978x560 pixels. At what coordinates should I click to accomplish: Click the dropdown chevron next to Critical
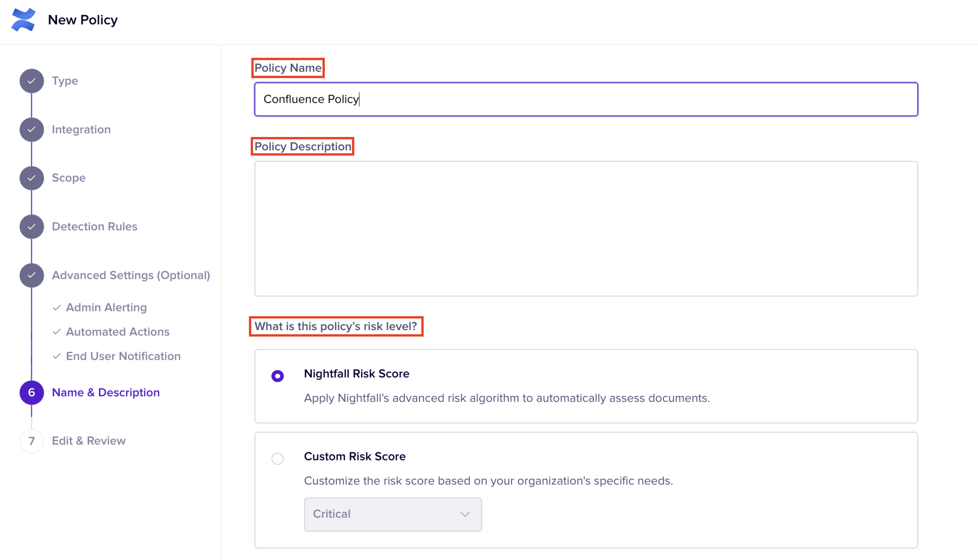tap(465, 514)
